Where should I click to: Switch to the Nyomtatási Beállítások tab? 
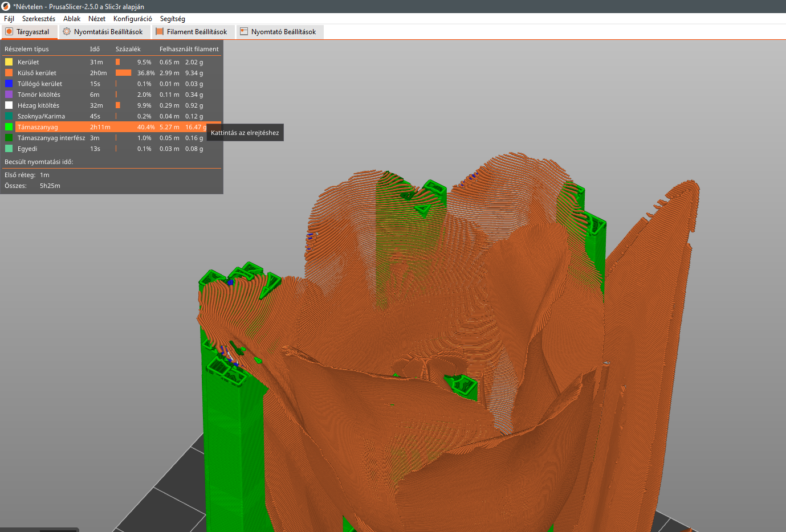[x=105, y=32]
